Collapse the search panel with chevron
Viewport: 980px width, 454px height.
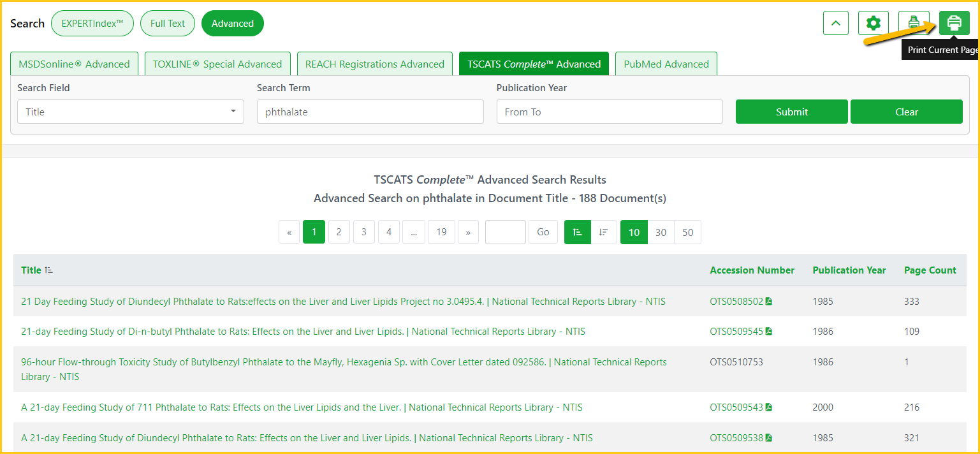(x=836, y=24)
